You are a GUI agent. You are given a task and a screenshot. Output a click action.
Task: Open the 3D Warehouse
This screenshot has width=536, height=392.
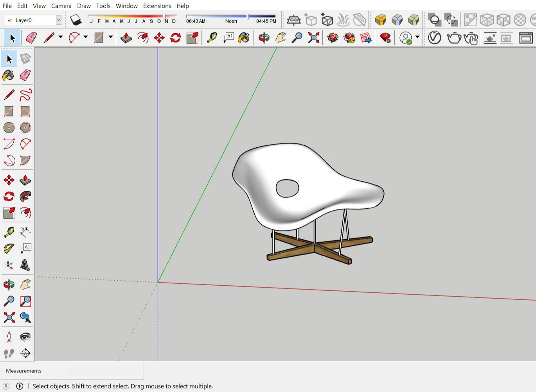pos(333,38)
